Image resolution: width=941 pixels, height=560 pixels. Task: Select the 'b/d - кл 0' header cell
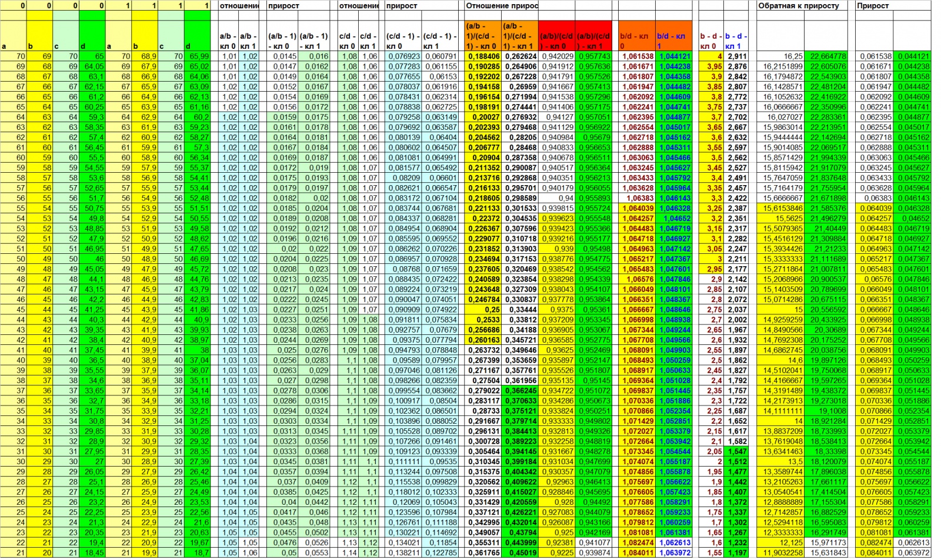click(637, 36)
